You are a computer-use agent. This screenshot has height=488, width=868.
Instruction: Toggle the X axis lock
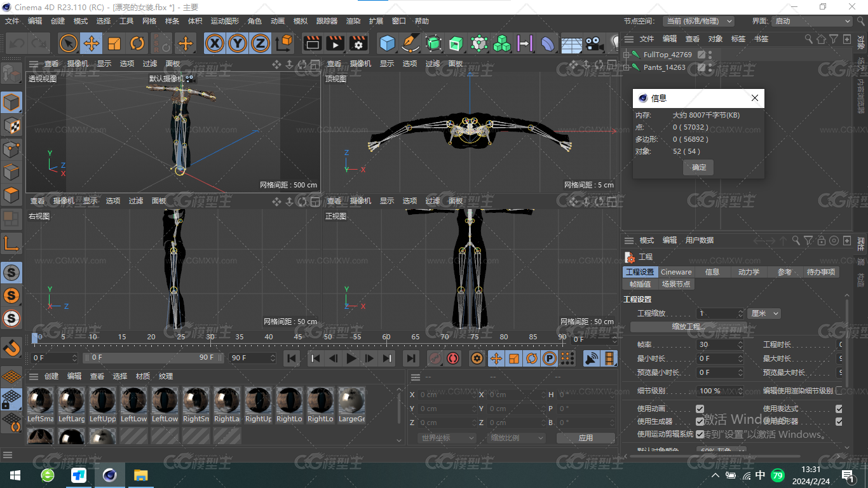pos(215,43)
